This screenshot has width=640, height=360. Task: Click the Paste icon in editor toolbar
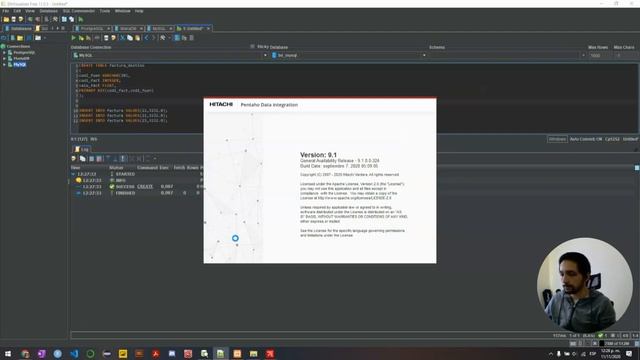(137, 38)
